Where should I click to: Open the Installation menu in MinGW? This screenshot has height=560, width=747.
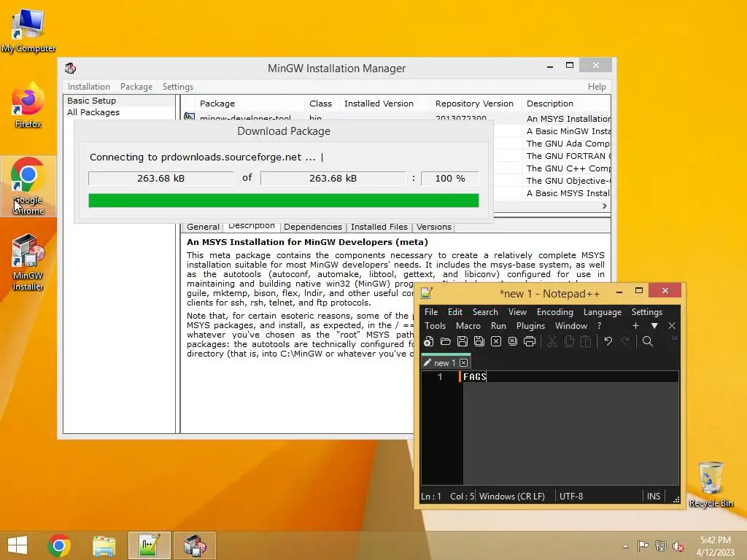(88, 87)
